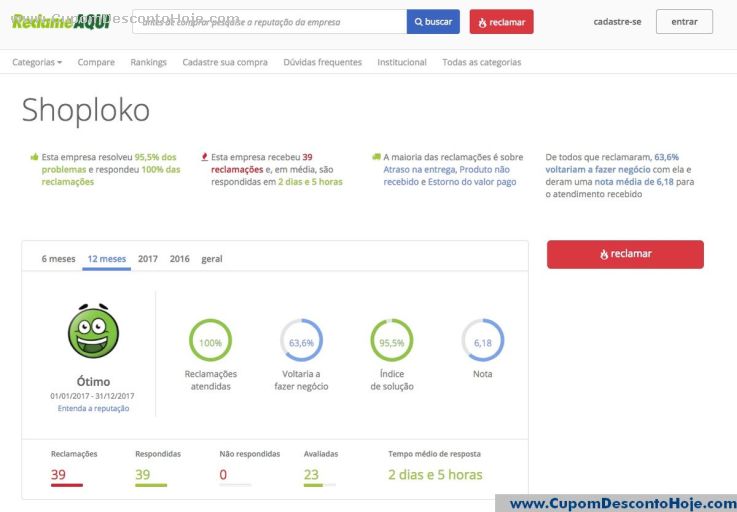Click the Reclamações count 39 in red
This screenshot has width=737, height=512.
click(59, 474)
